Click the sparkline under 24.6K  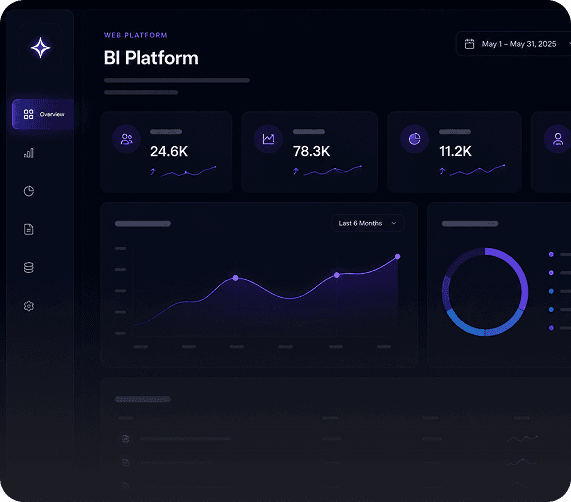(189, 171)
